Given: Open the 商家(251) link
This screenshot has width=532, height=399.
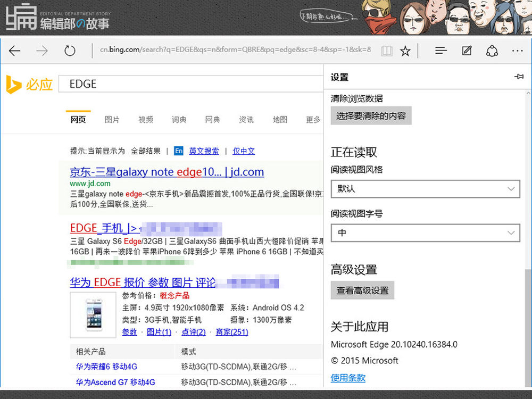Looking at the screenshot, I should 232,332.
